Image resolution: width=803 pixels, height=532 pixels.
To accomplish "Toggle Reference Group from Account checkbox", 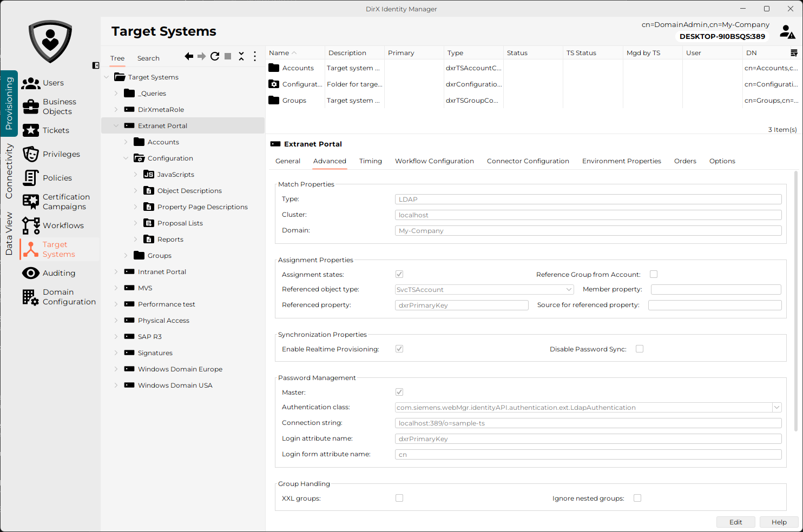I will coord(654,274).
